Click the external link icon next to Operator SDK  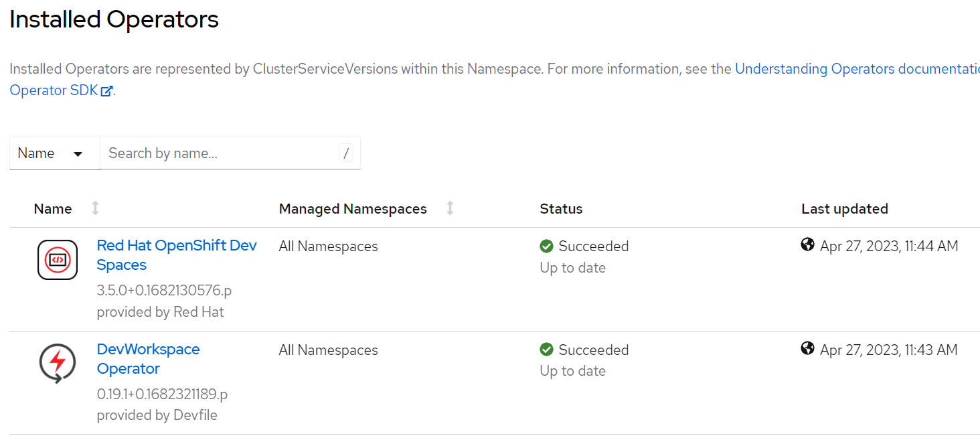click(106, 91)
